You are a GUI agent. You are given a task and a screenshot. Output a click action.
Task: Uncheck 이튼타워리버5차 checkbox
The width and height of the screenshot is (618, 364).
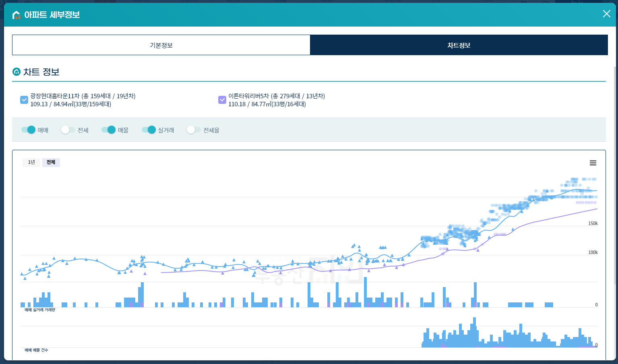pyautogui.click(x=222, y=99)
